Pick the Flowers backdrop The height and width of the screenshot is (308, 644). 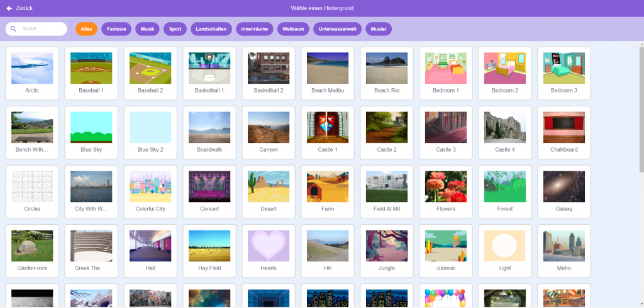coord(446,191)
